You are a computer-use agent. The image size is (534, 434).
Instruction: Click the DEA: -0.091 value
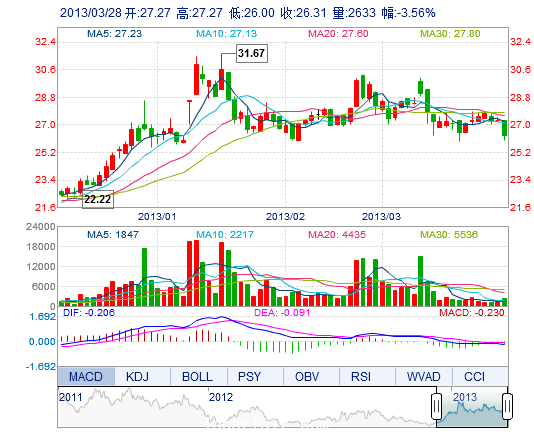click(x=282, y=312)
